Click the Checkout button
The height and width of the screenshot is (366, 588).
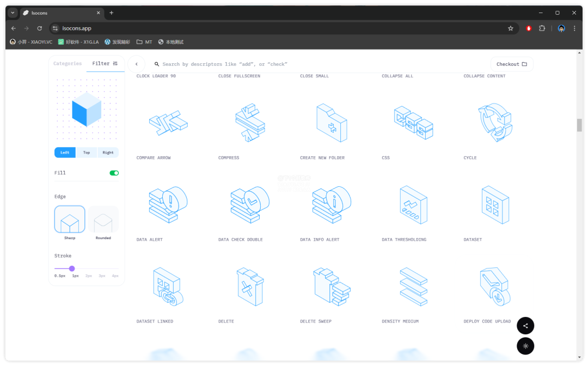512,64
